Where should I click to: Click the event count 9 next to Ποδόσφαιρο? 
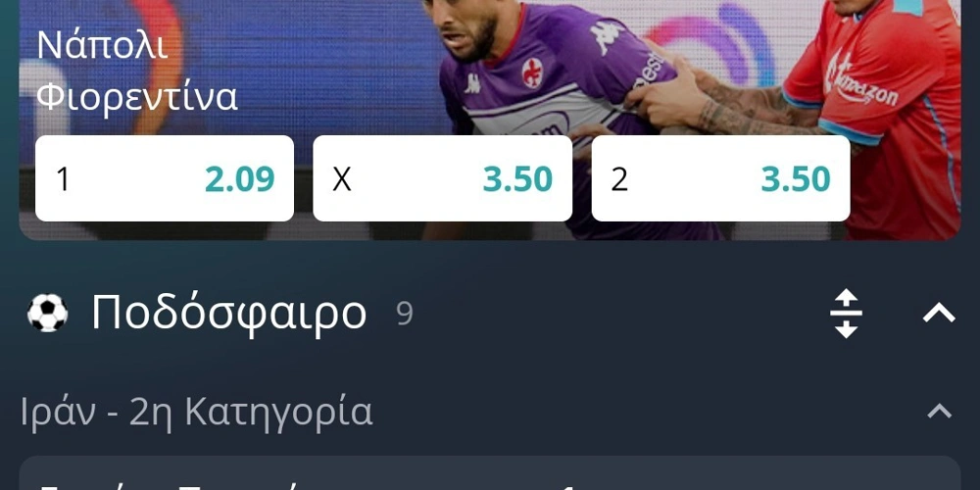pyautogui.click(x=405, y=314)
